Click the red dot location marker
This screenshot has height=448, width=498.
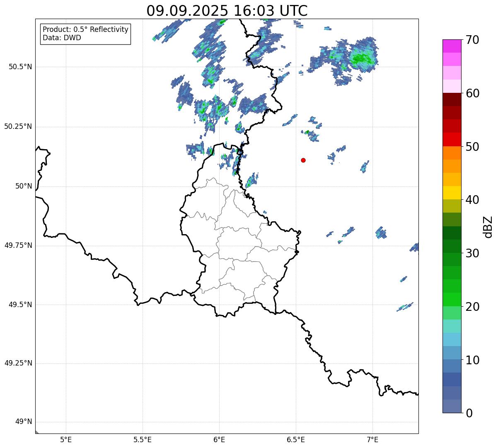pyautogui.click(x=303, y=160)
